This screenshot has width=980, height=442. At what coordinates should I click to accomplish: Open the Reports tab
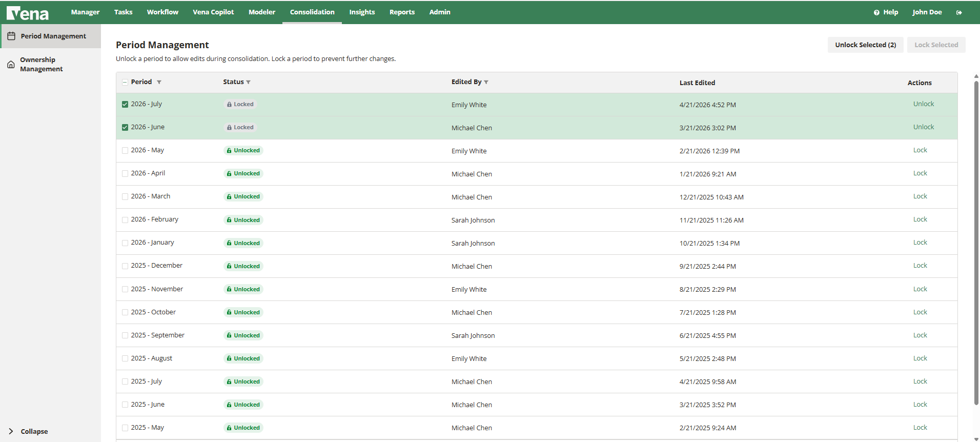tap(402, 12)
